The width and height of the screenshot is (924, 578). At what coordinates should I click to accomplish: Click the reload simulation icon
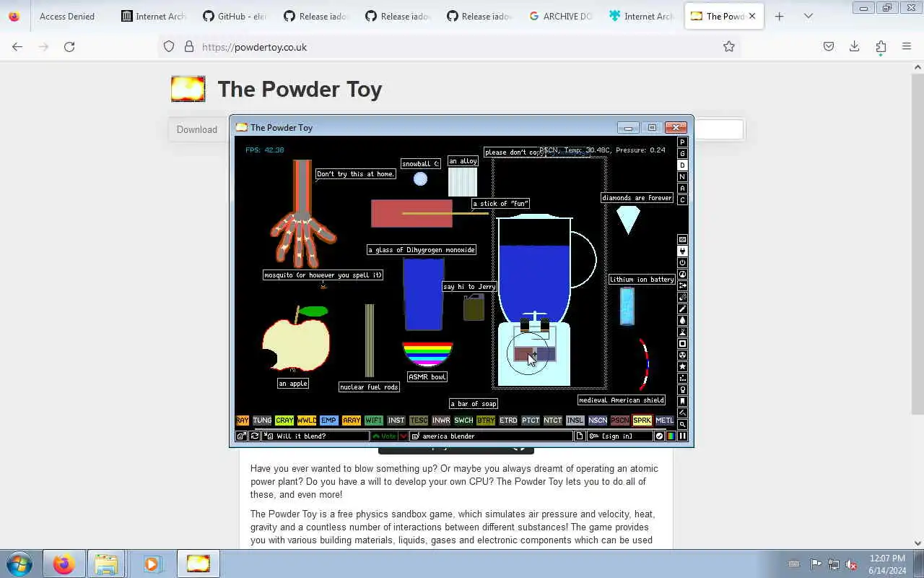[x=255, y=436]
